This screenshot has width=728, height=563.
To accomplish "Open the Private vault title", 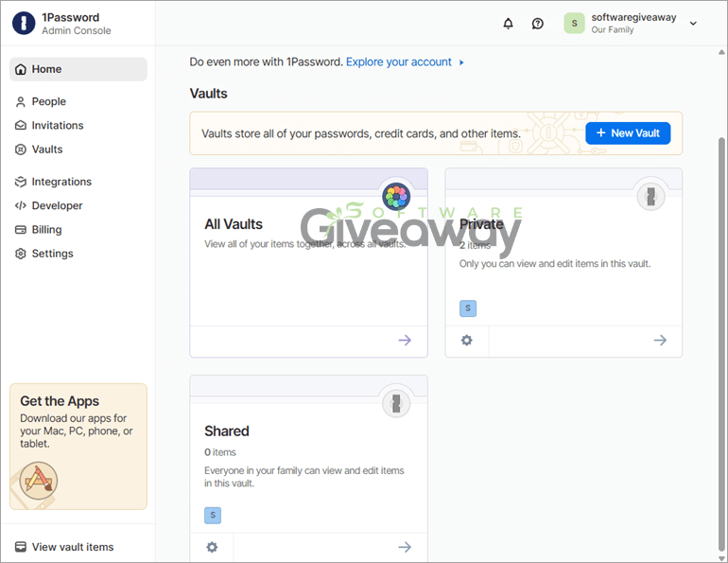I will tap(481, 224).
